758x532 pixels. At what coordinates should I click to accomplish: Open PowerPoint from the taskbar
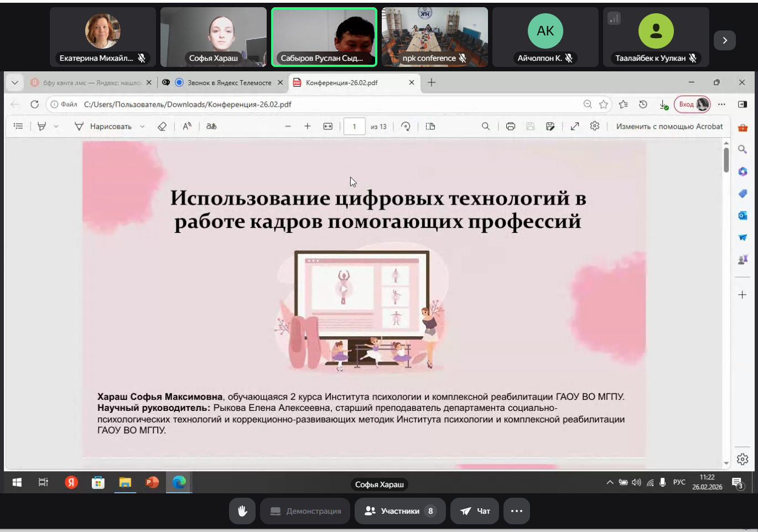point(152,482)
